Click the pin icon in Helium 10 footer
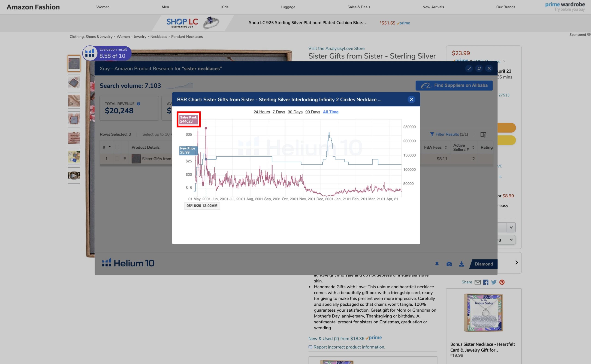This screenshot has height=364, width=591. [437, 264]
